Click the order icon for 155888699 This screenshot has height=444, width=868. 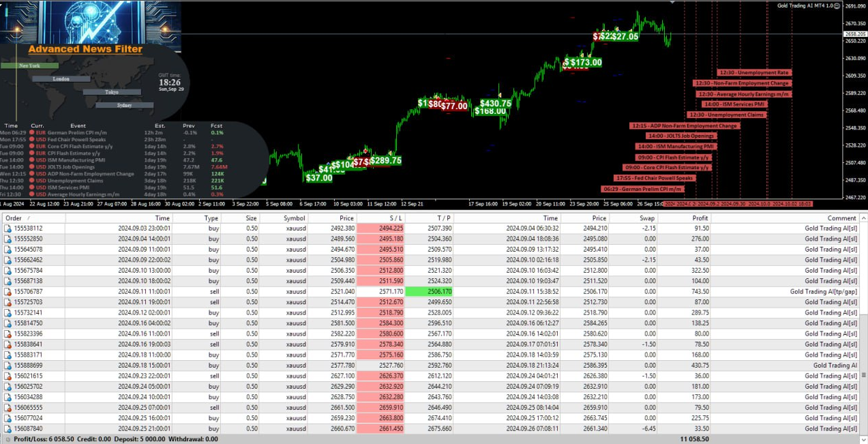click(x=8, y=366)
